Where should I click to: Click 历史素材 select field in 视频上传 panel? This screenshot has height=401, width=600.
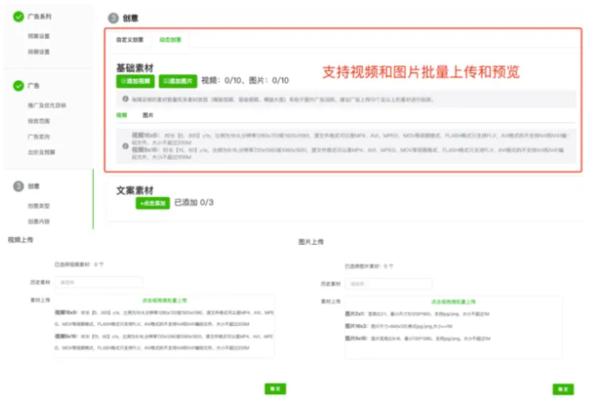tap(99, 282)
